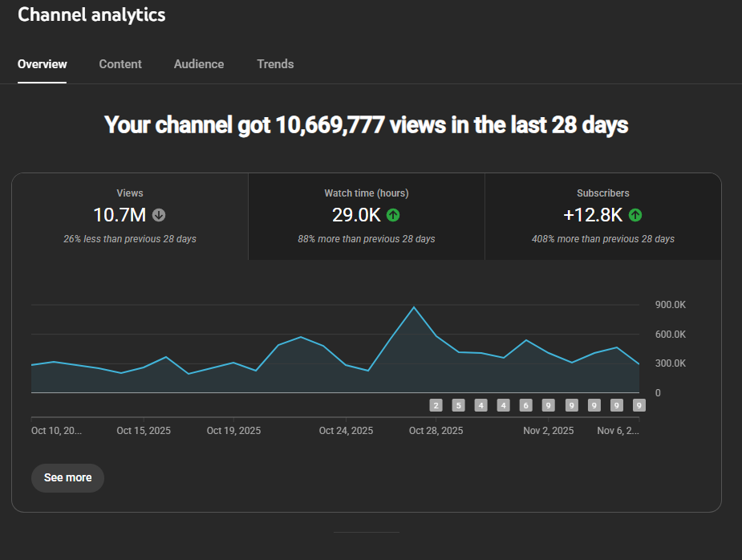The image size is (742, 560).
Task: Select the Overview tab
Action: [x=43, y=64]
